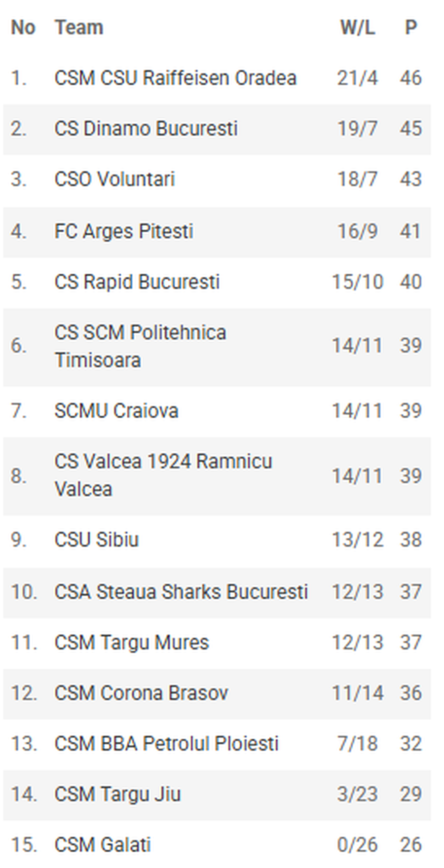Click CS SCM Politehnica Timisoara entry
Screen dimensions: 444x868
140,346
